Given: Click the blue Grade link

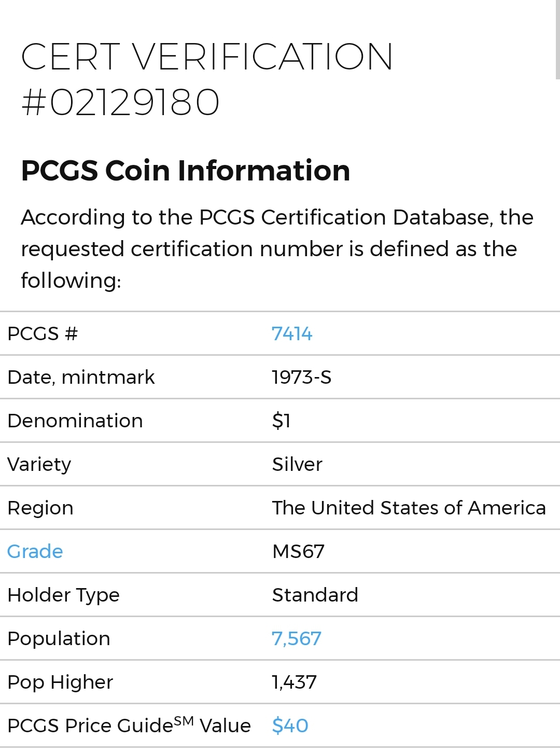Looking at the screenshot, I should pyautogui.click(x=35, y=551).
